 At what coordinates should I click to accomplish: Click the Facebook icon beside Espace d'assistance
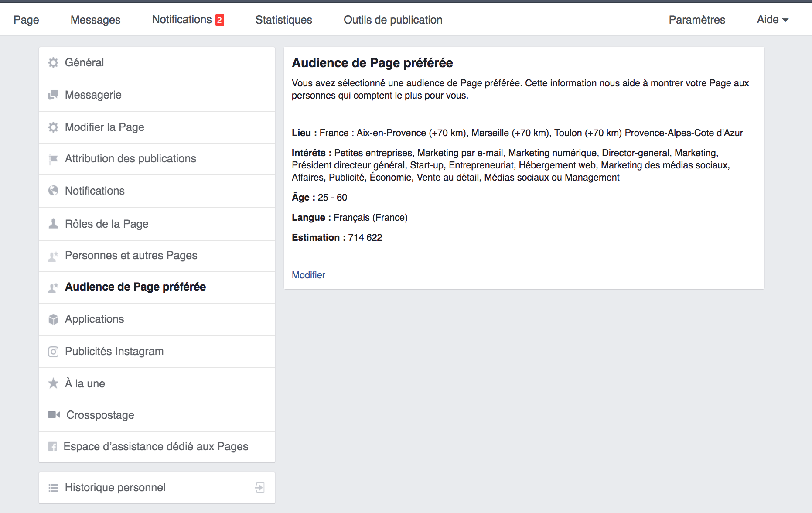click(x=52, y=447)
